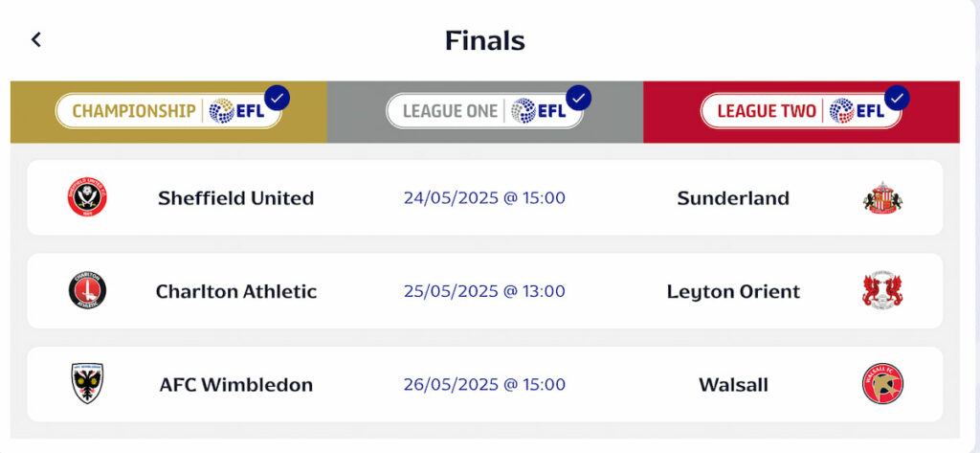Go back using the left chevron arrow
This screenshot has width=980, height=453.
pyautogui.click(x=36, y=40)
